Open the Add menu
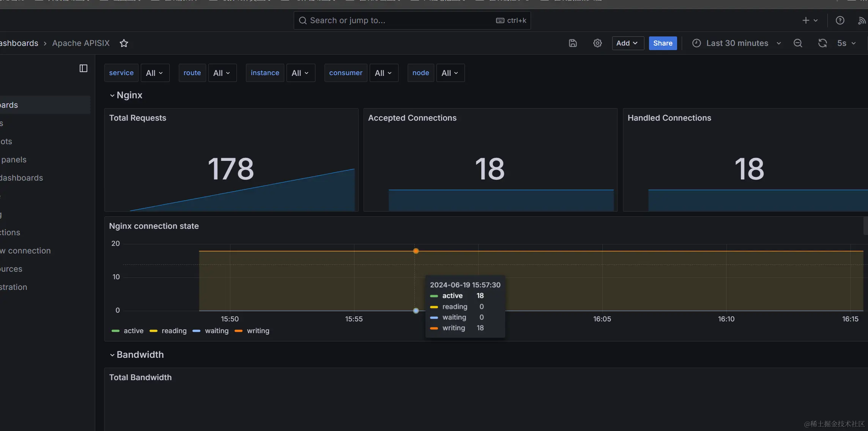 pyautogui.click(x=627, y=43)
